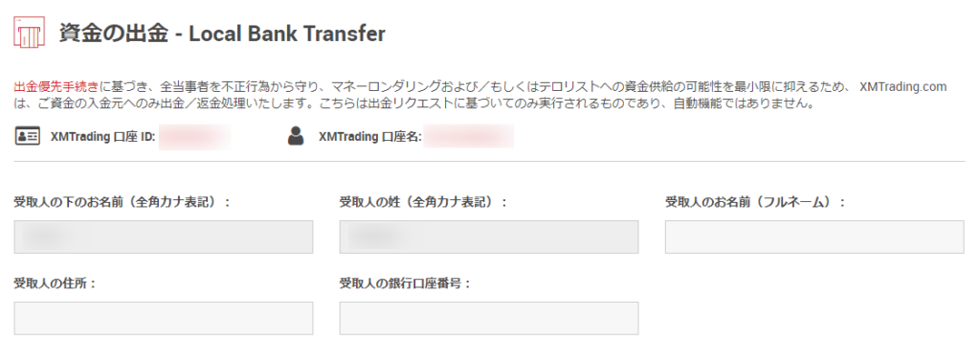Select the blurred account ID value
This screenshot has height=362, width=980.
(x=194, y=136)
